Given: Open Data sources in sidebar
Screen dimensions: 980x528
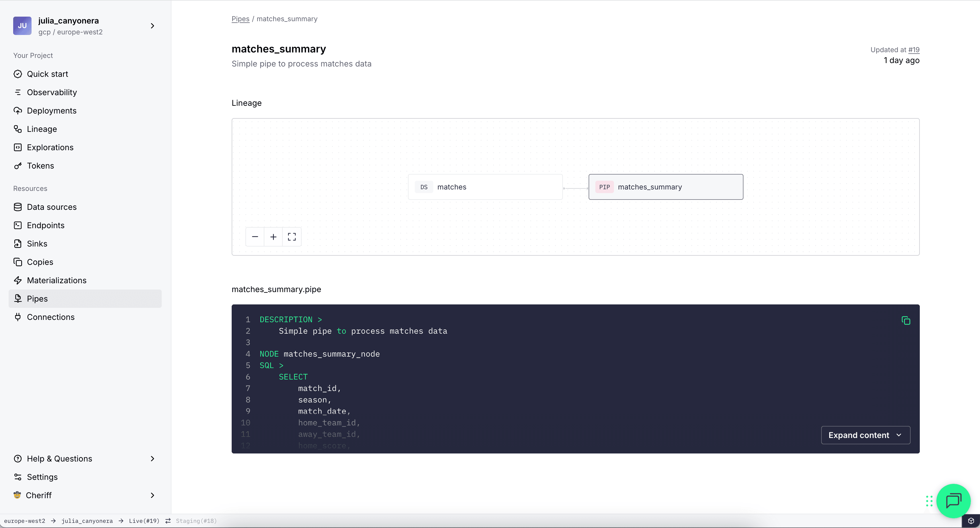Looking at the screenshot, I should tap(52, 207).
